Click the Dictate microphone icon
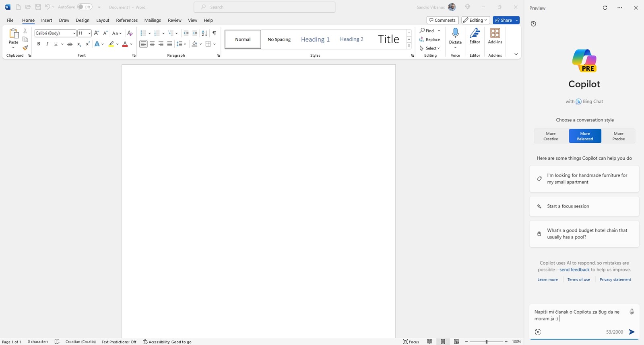The height and width of the screenshot is (345, 644). tap(455, 33)
